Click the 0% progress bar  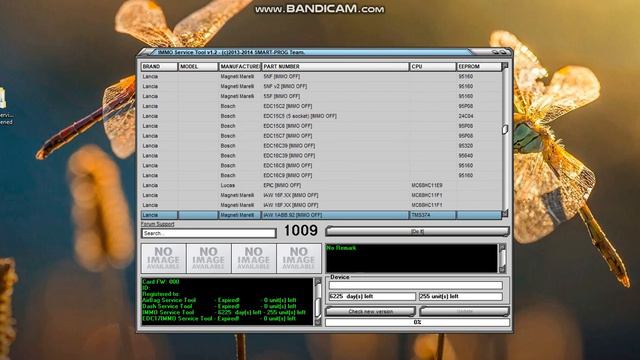click(417, 322)
